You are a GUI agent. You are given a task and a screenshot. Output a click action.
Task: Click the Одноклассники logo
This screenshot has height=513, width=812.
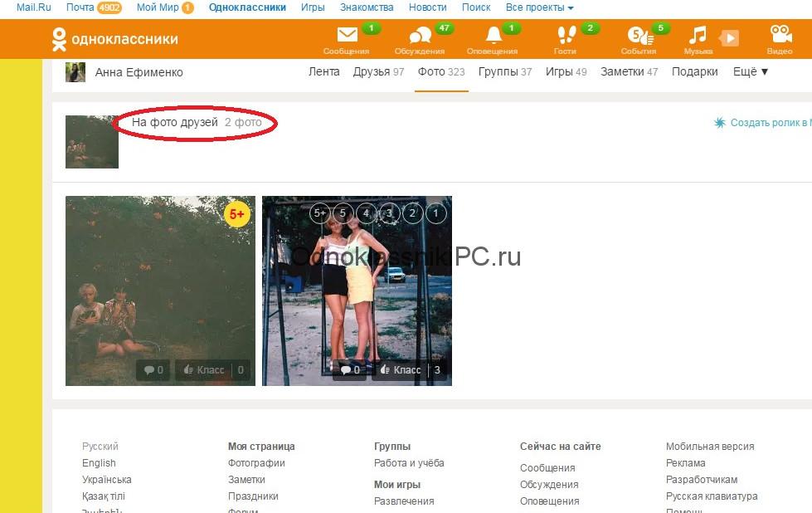coord(115,39)
